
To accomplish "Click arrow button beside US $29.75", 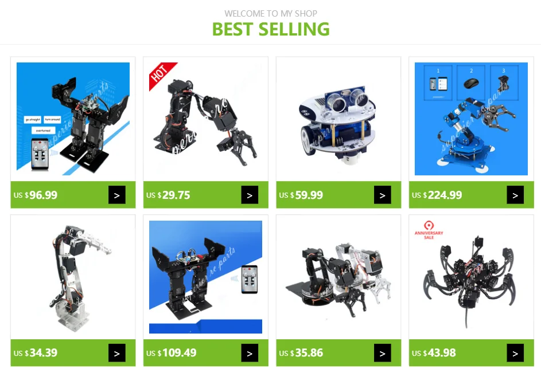I will click(x=250, y=195).
